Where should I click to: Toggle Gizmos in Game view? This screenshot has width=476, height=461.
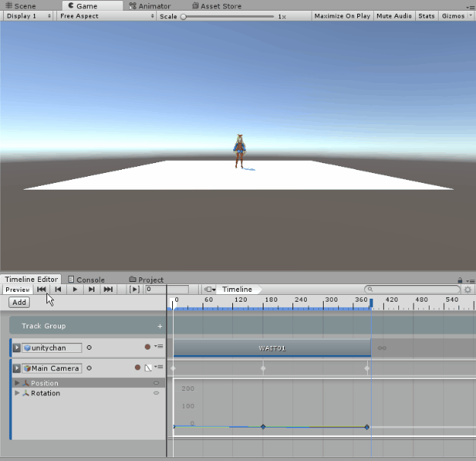453,16
